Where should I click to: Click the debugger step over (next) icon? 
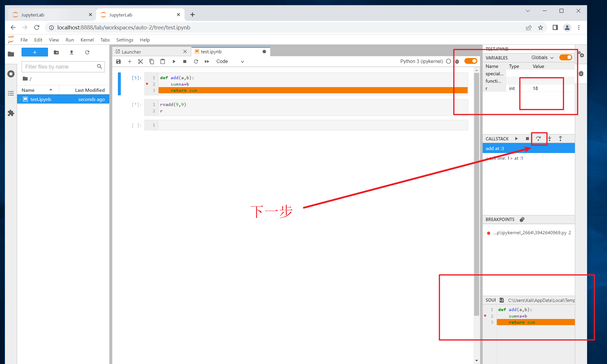[538, 139]
